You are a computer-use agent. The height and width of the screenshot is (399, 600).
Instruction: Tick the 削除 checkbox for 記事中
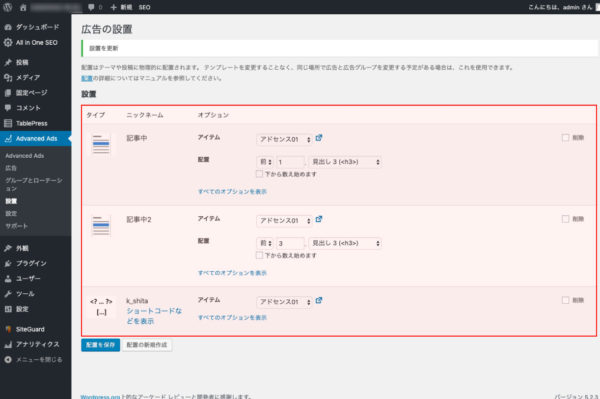pyautogui.click(x=566, y=137)
